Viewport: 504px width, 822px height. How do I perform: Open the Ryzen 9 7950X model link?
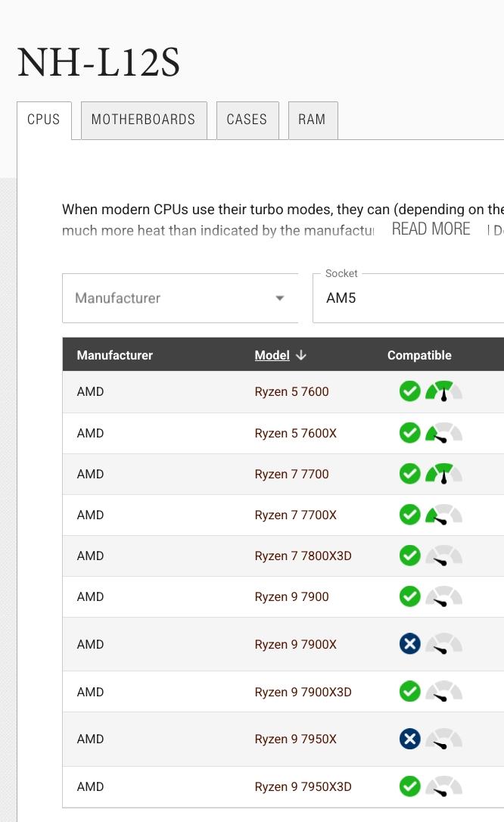(x=295, y=739)
